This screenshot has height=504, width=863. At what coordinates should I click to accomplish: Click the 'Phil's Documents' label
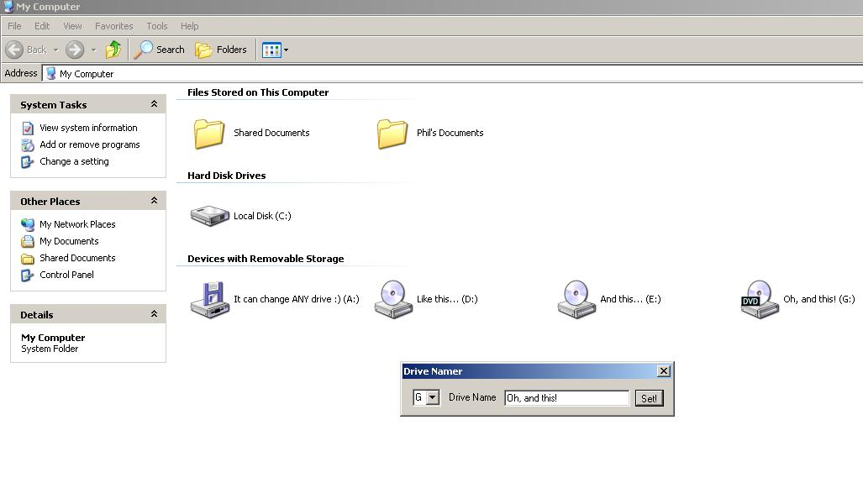[x=450, y=133]
